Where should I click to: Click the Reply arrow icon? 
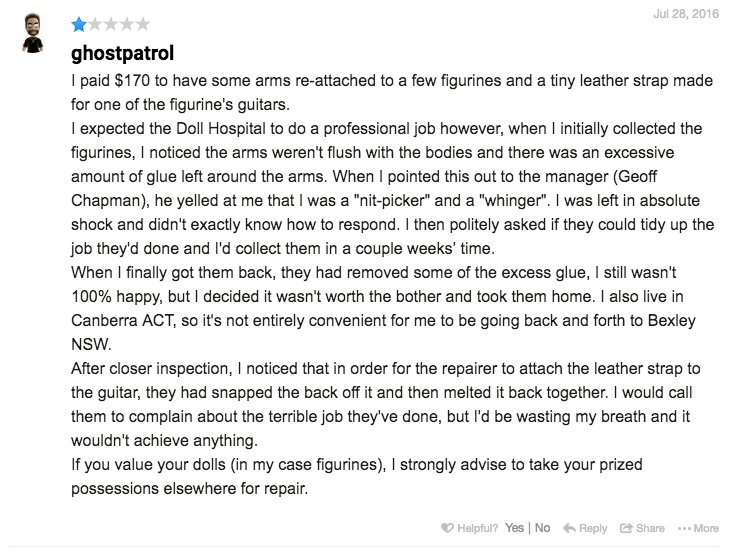click(x=569, y=528)
